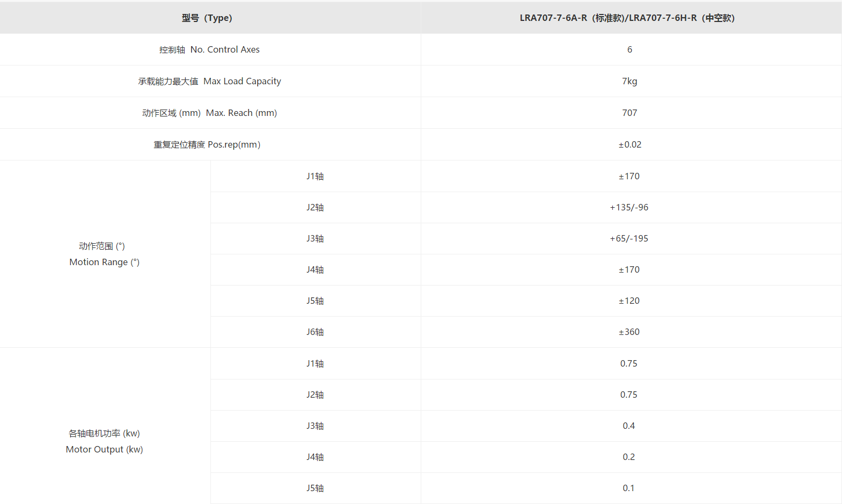Click the Type header cell

click(207, 18)
